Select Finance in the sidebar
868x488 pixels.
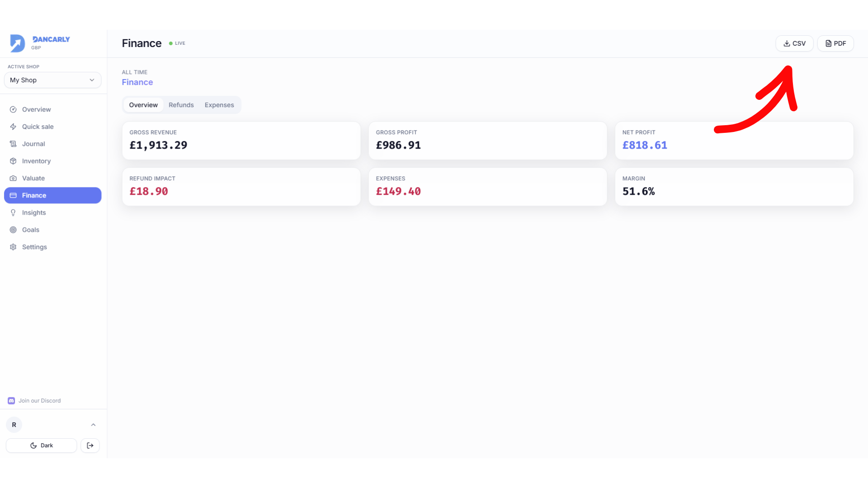tap(52, 195)
